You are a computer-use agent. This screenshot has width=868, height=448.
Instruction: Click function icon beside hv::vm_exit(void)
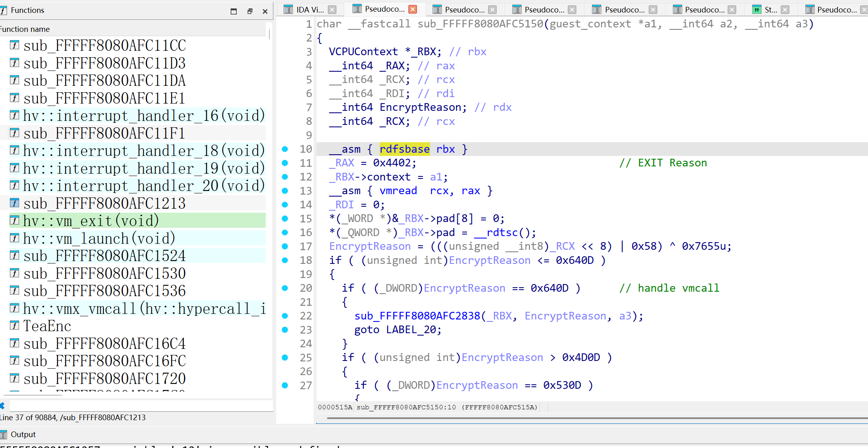pos(14,220)
